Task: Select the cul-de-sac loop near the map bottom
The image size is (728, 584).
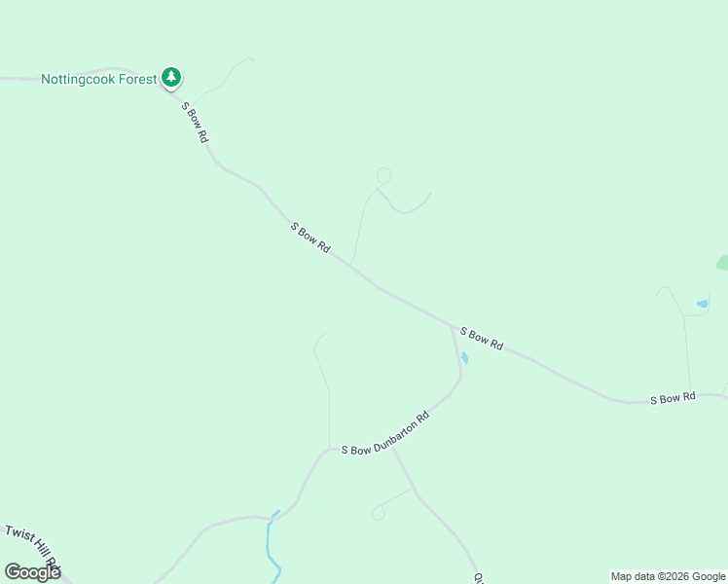Action: click(378, 514)
